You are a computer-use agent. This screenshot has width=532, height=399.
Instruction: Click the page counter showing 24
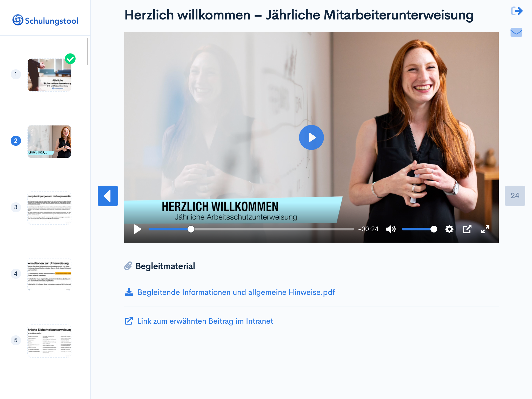click(x=515, y=196)
